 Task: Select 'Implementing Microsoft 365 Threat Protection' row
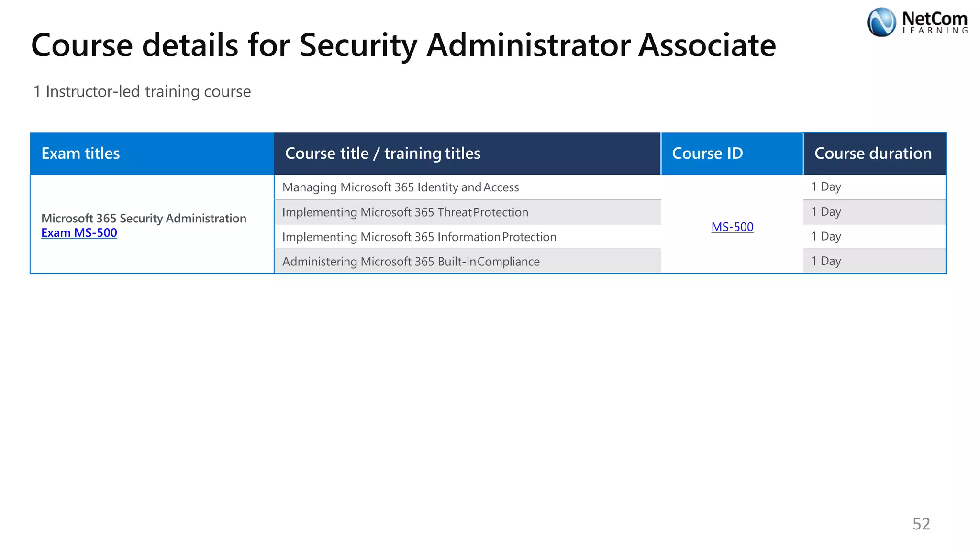(x=468, y=212)
